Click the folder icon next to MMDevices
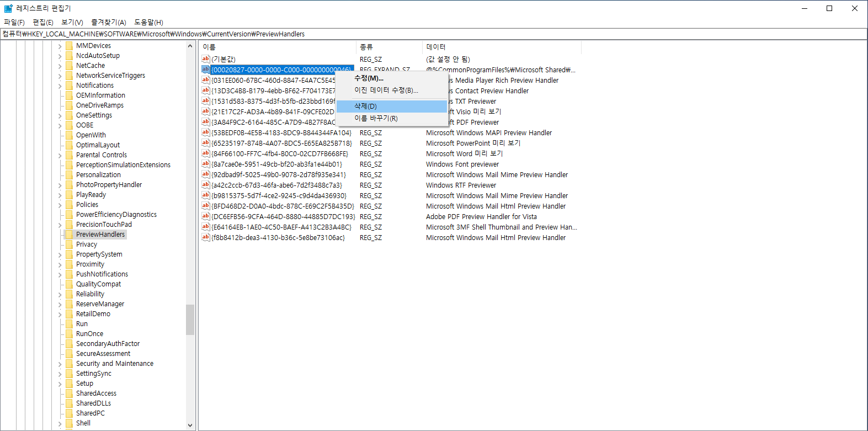 (69, 46)
